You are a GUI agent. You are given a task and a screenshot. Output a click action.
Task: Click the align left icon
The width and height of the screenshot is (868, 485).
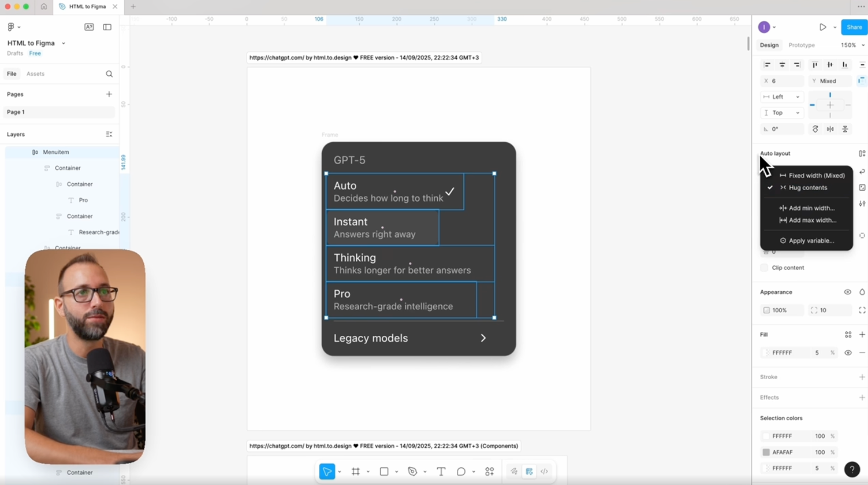pos(768,65)
